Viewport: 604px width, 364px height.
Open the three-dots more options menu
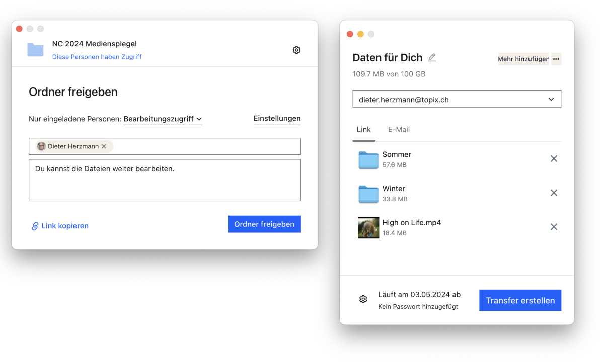pos(556,59)
